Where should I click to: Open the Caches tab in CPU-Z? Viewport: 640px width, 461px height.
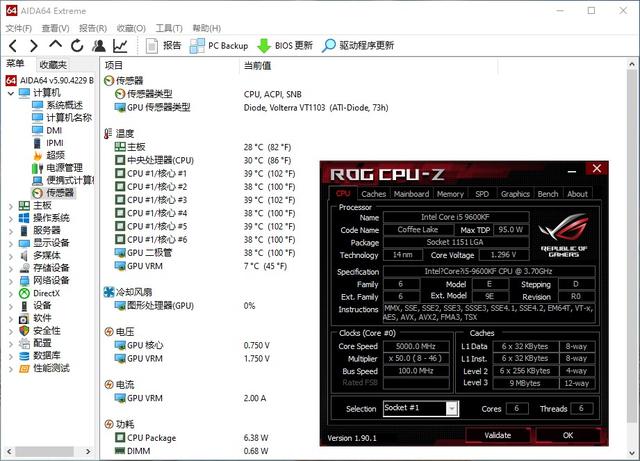tap(373, 194)
